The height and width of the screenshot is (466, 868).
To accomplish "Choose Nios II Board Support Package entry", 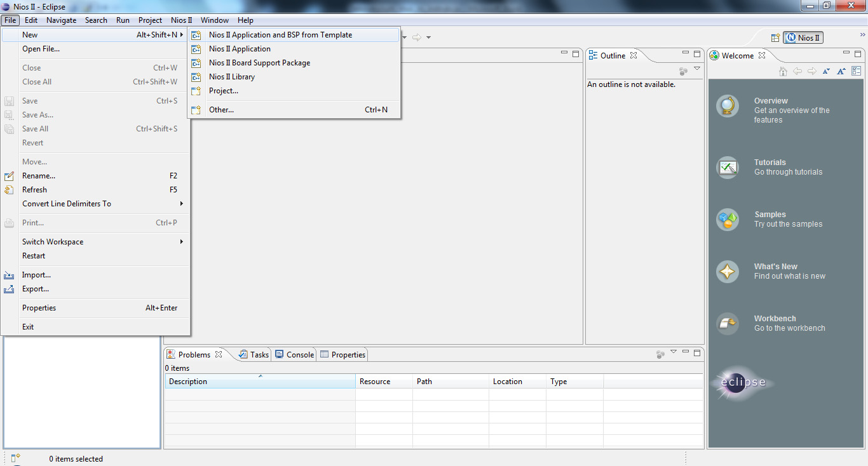I will coord(294,63).
